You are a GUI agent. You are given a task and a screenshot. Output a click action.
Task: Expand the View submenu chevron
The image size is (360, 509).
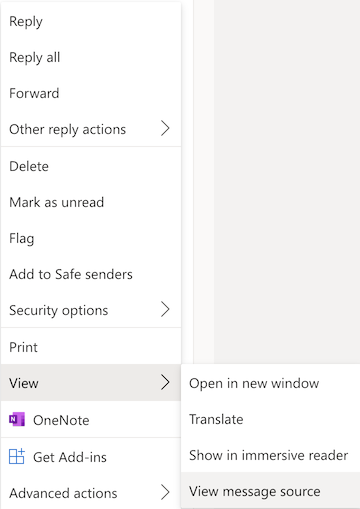click(x=165, y=382)
